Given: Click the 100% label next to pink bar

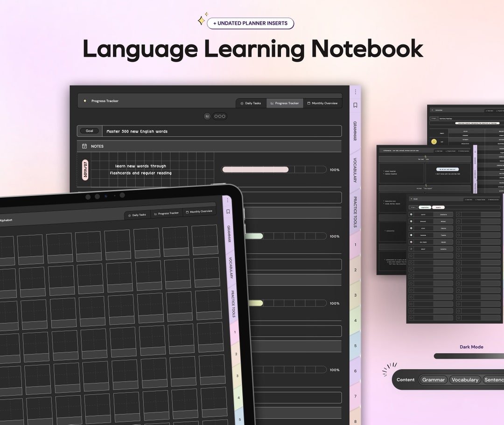Looking at the screenshot, I should 335,170.
